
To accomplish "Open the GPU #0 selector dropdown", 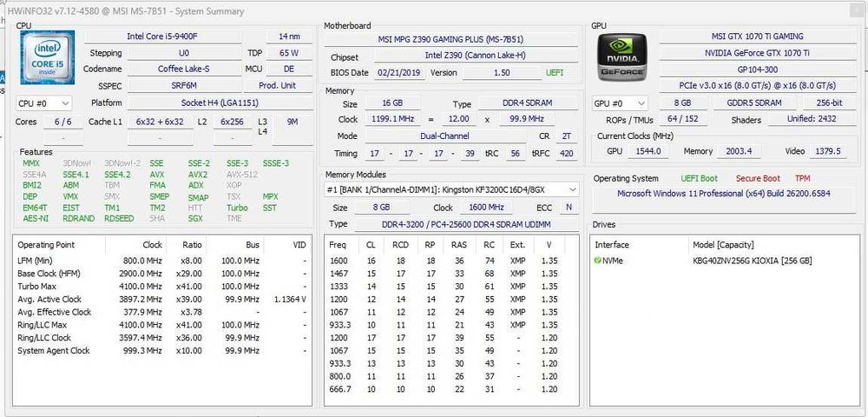I will 620,103.
